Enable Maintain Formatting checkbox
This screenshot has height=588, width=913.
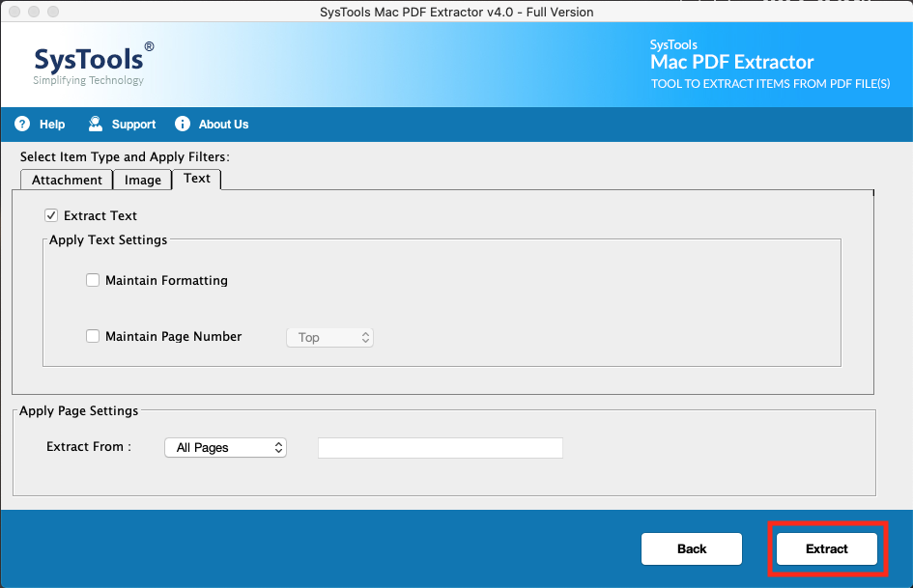click(x=93, y=280)
